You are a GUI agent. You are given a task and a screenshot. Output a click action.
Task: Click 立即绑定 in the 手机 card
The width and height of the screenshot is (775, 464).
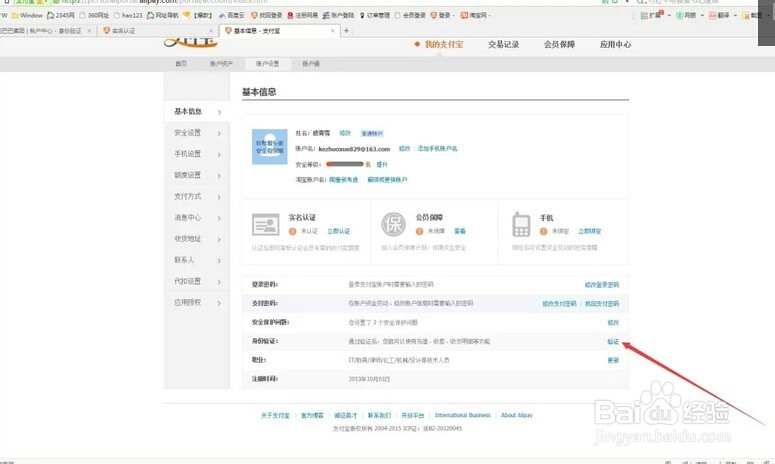[590, 231]
